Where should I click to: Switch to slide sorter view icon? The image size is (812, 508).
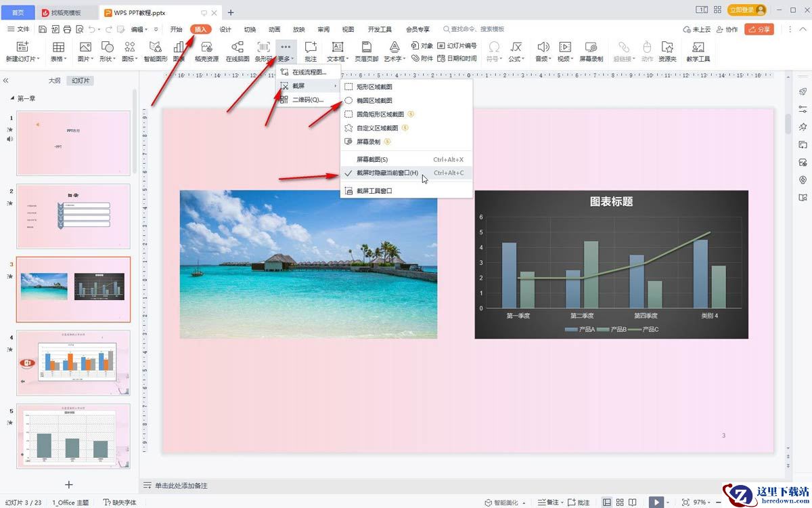click(621, 502)
